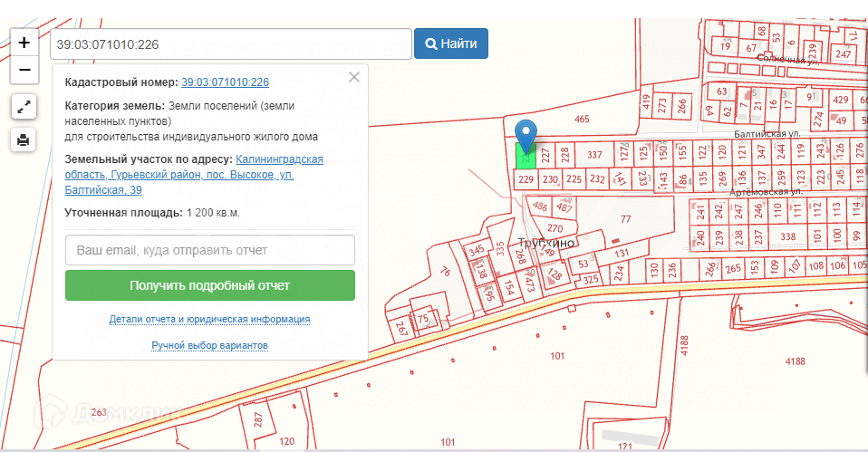
Task: Zoom out of the map
Action: (x=24, y=69)
